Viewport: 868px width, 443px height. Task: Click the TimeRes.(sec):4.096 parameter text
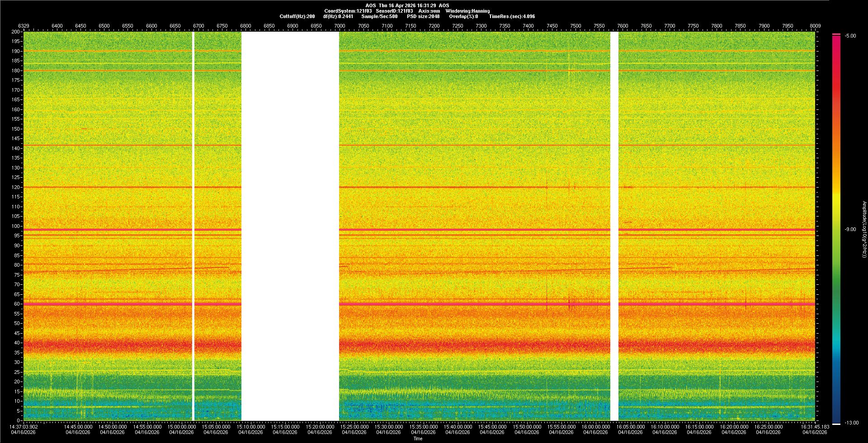coord(512,16)
